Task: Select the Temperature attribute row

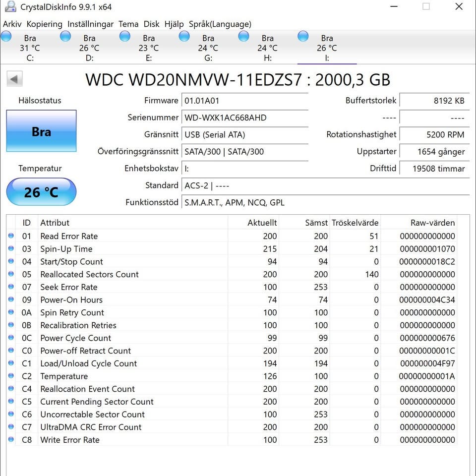Action: [x=232, y=376]
